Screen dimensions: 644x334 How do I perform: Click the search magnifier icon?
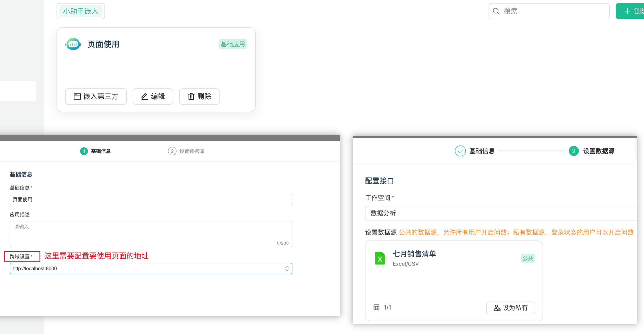coord(496,11)
